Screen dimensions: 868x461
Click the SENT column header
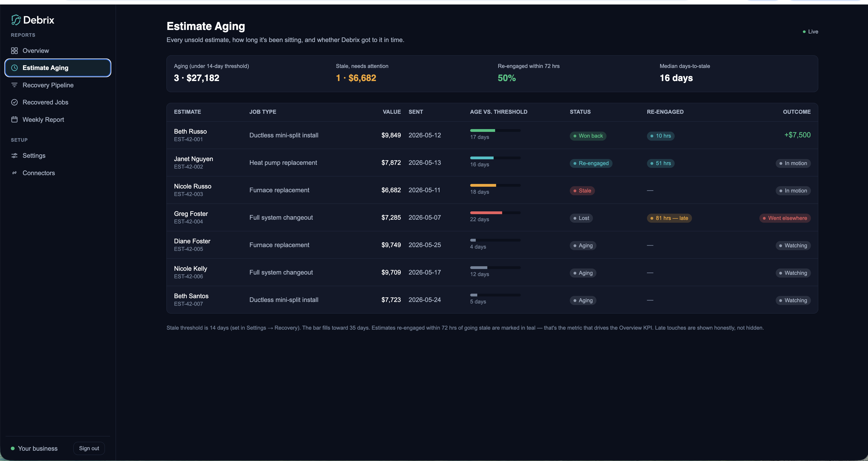(415, 112)
